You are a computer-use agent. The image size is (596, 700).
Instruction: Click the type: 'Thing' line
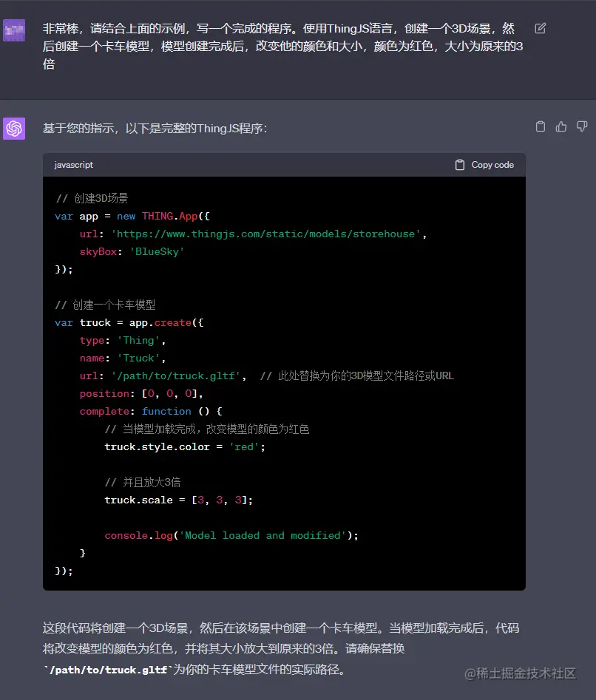tap(123, 341)
